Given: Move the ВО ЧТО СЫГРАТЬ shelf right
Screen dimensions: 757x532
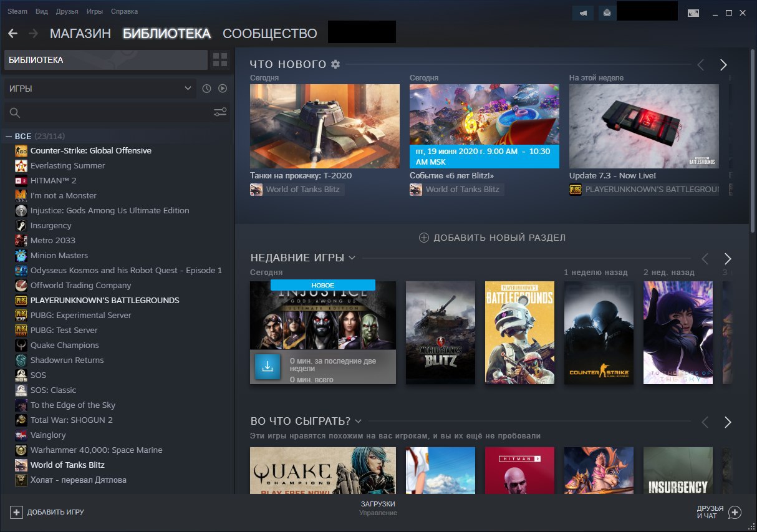Looking at the screenshot, I should click(x=727, y=422).
